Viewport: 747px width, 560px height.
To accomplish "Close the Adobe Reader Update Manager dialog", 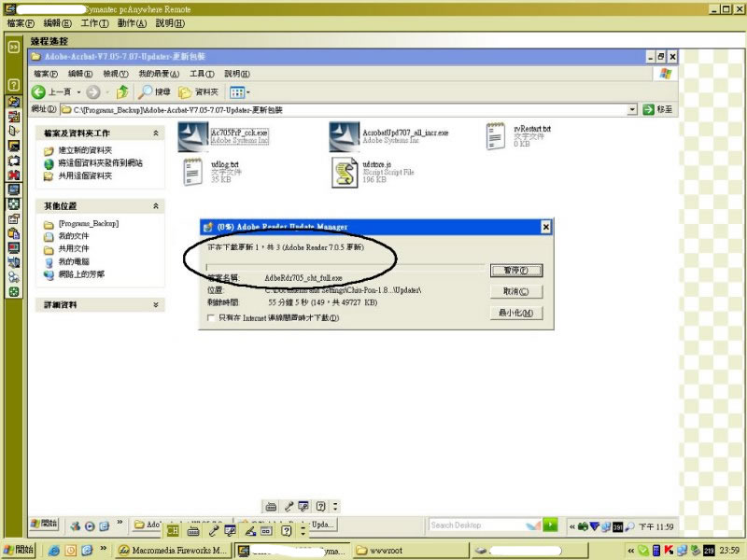I will 546,227.
